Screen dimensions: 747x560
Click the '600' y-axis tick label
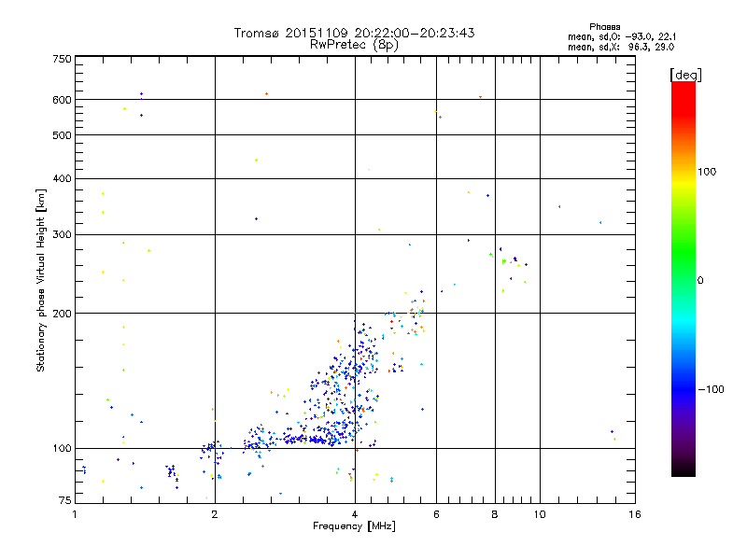point(62,100)
